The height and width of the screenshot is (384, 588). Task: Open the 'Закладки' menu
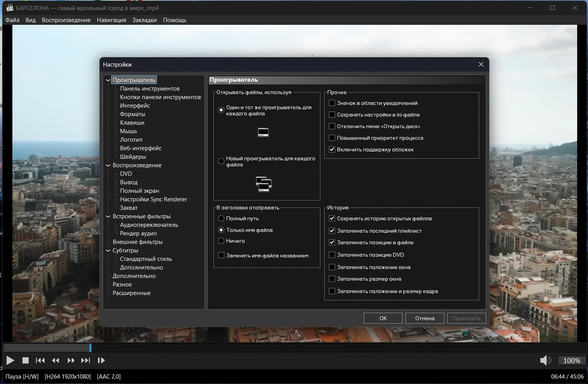145,20
